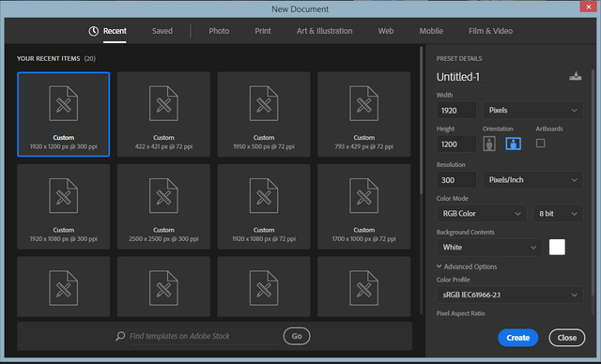This screenshot has height=364, width=601.
Task: Open the width units Pixels dropdown
Action: click(532, 111)
